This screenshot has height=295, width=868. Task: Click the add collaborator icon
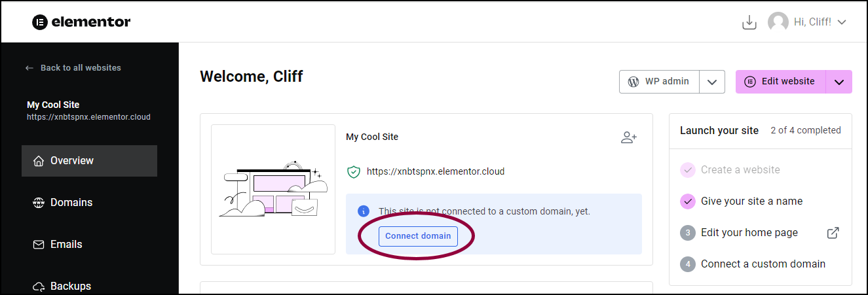click(x=629, y=137)
